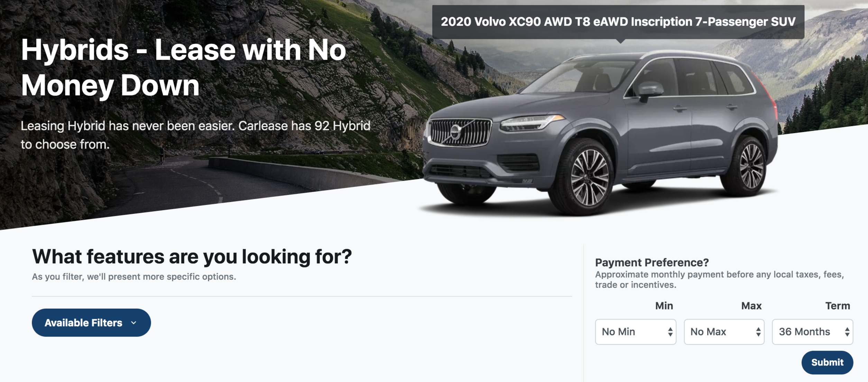This screenshot has width=868, height=382.
Task: Click the Payment Preference heading
Action: point(652,262)
